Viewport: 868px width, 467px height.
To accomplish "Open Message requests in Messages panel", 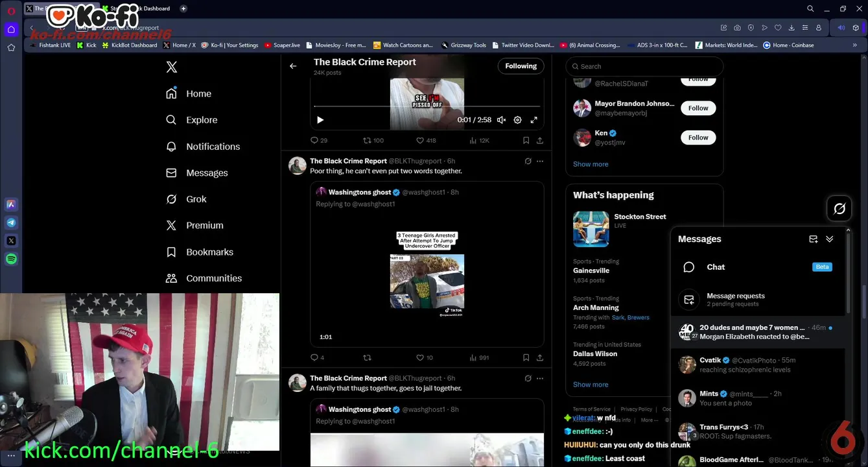I will tap(758, 299).
